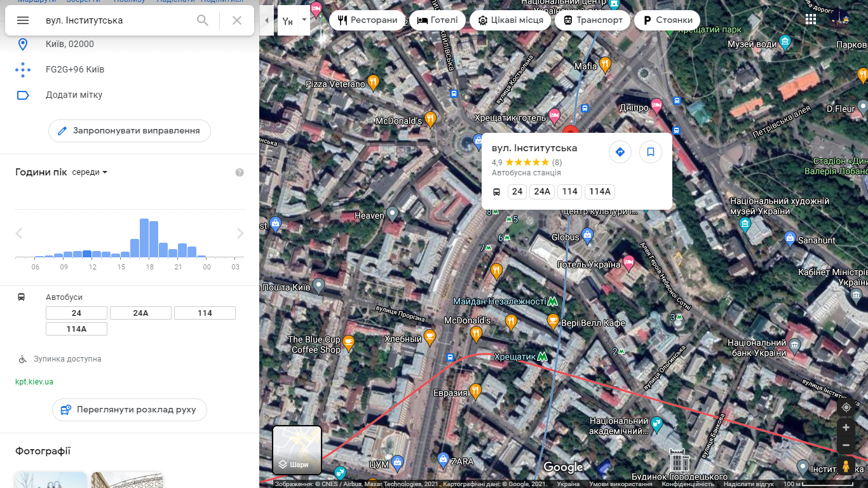Image resolution: width=868 pixels, height=488 pixels.
Task: Click the Готель Україна hotel marker
Action: tap(628, 262)
